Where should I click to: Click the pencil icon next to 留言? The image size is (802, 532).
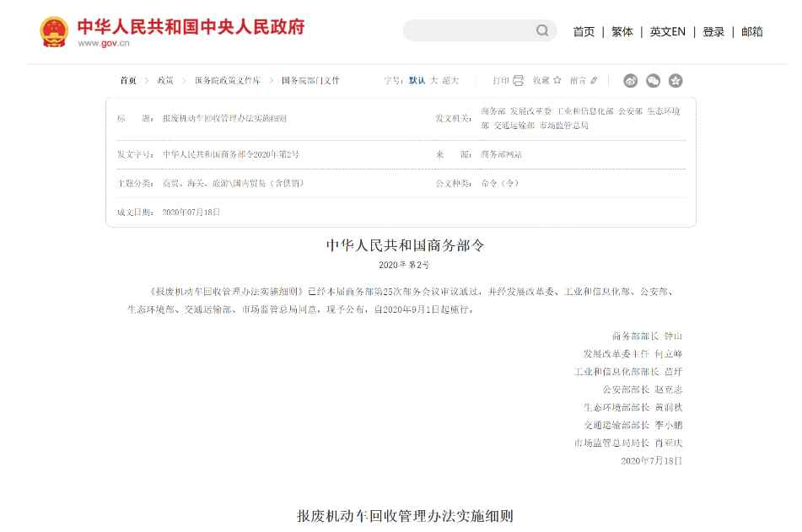click(594, 81)
